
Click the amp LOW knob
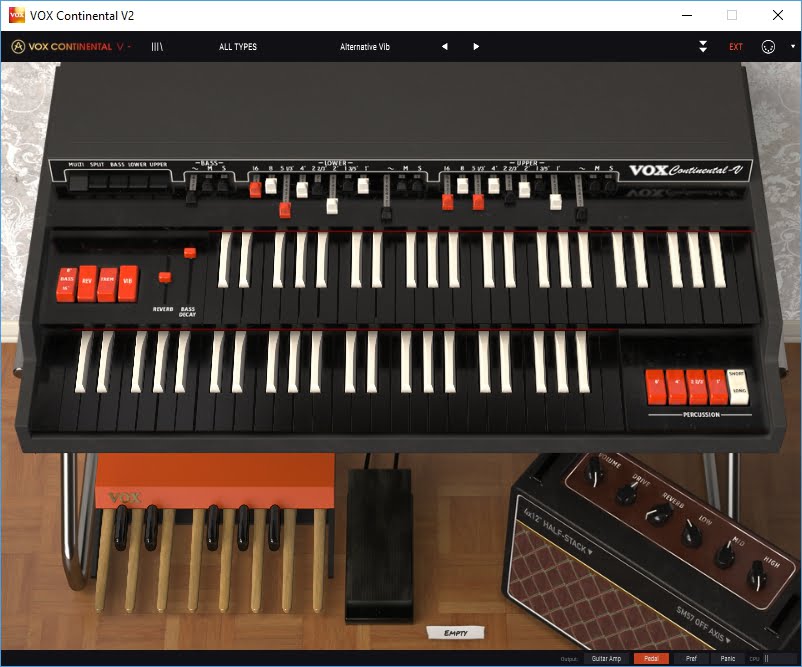691,533
